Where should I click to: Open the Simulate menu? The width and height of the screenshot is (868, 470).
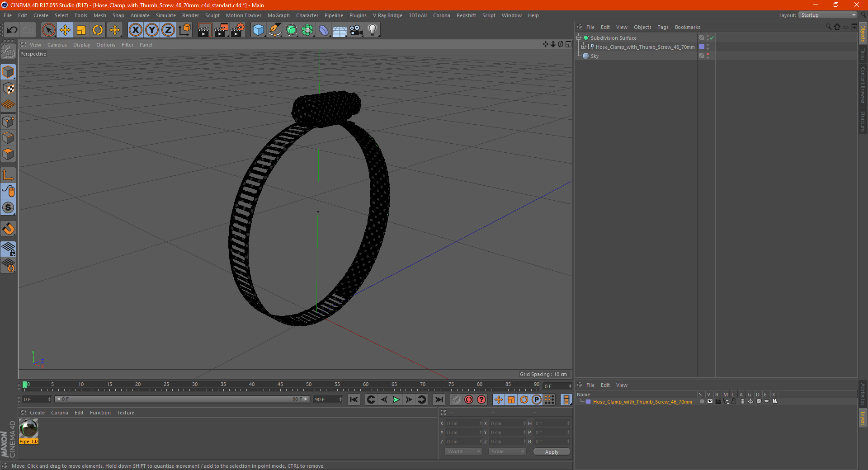pos(166,15)
